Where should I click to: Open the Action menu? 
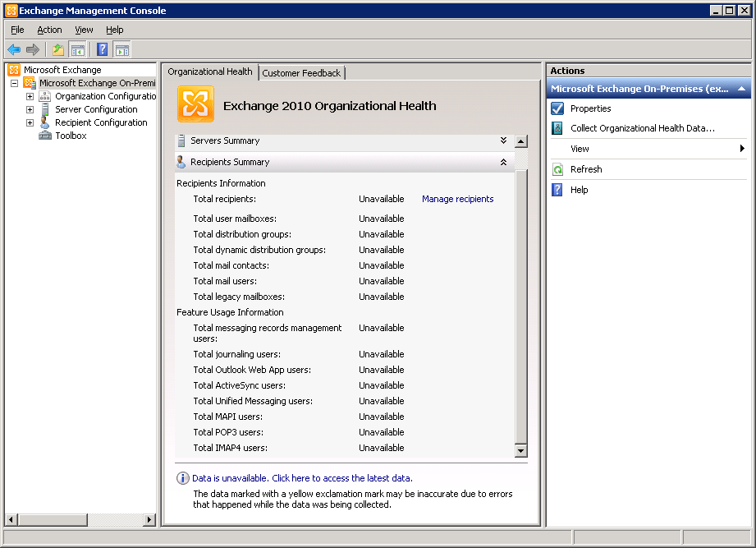[49, 30]
